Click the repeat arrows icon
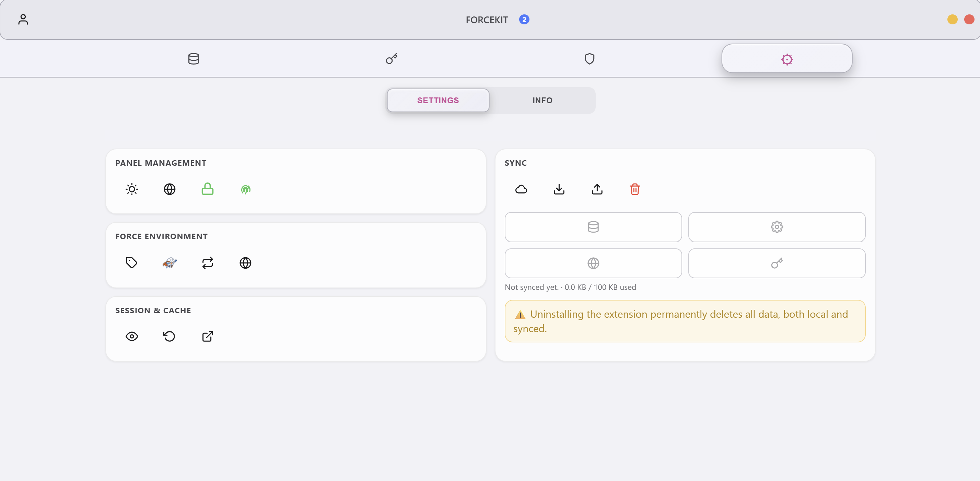980x481 pixels. [x=207, y=263]
